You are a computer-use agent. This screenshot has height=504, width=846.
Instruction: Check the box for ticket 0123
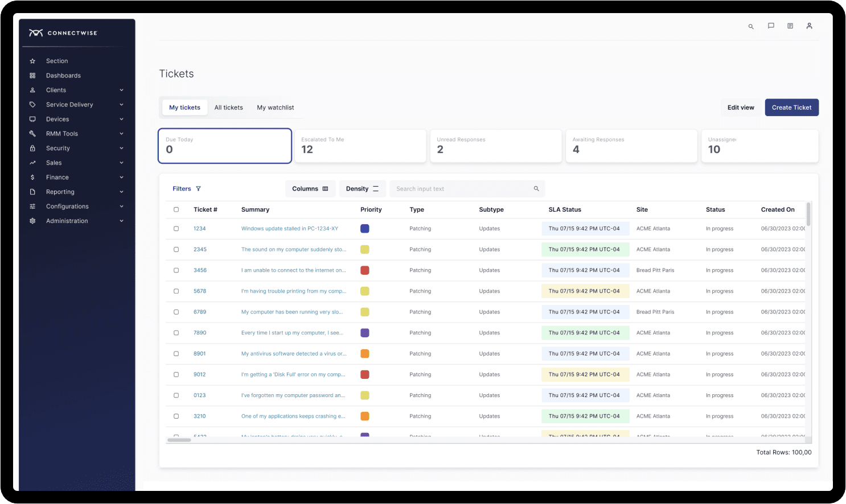coord(176,395)
